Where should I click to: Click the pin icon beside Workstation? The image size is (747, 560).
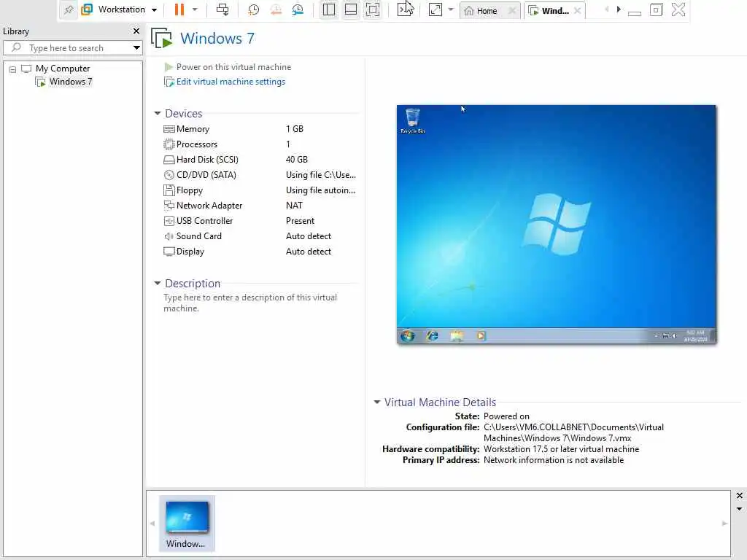tap(69, 9)
